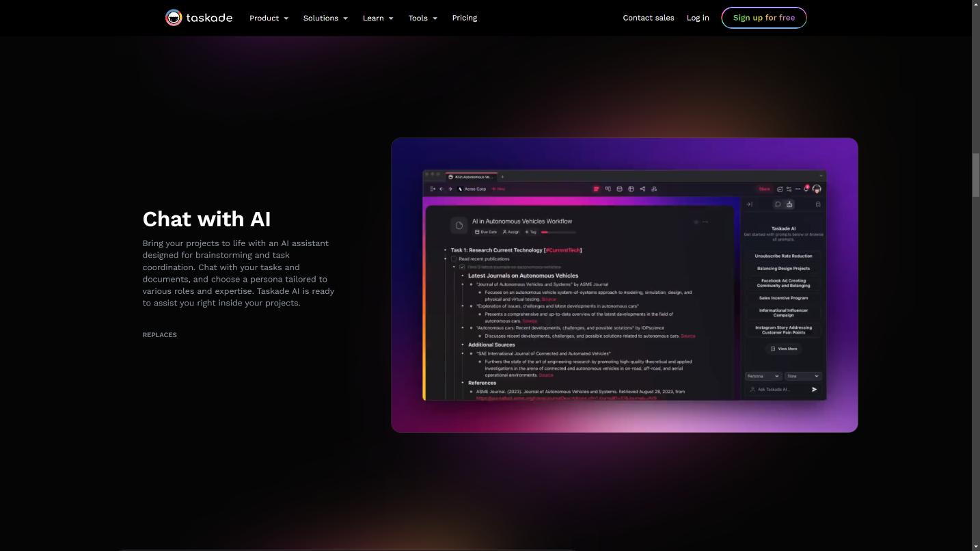The image size is (980, 551).
Task: Open the Product dropdown menu
Action: pyautogui.click(x=269, y=18)
